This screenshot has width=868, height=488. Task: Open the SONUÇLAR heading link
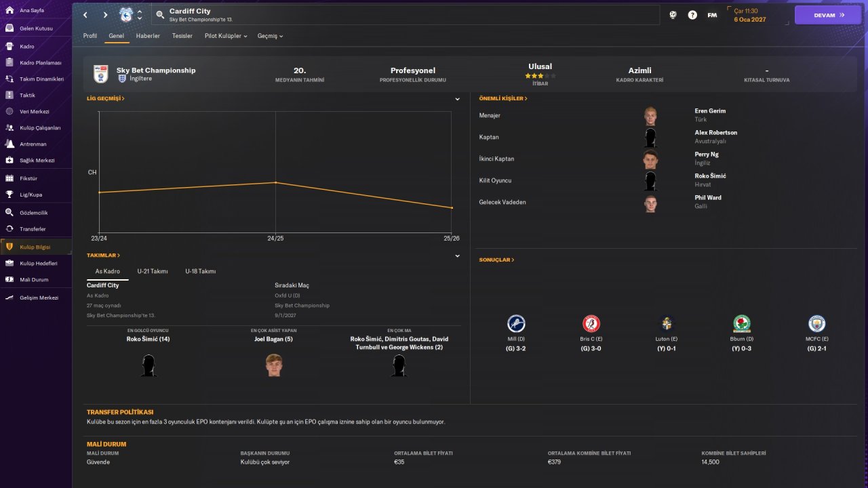pos(496,260)
